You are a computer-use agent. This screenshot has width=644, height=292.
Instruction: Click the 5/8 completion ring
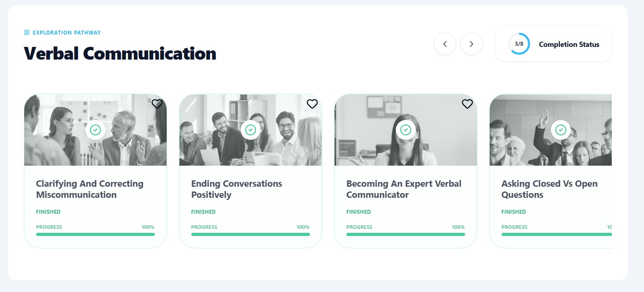coord(519,44)
